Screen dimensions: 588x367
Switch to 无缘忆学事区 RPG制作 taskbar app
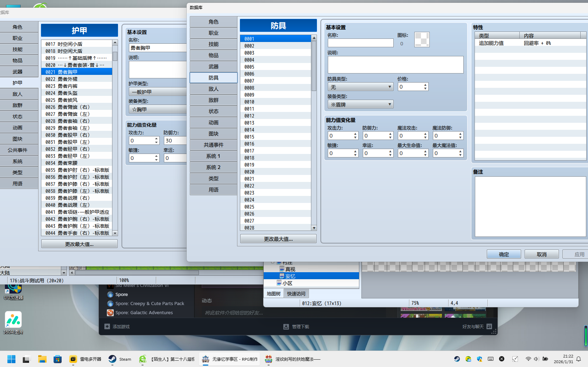[x=230, y=359]
